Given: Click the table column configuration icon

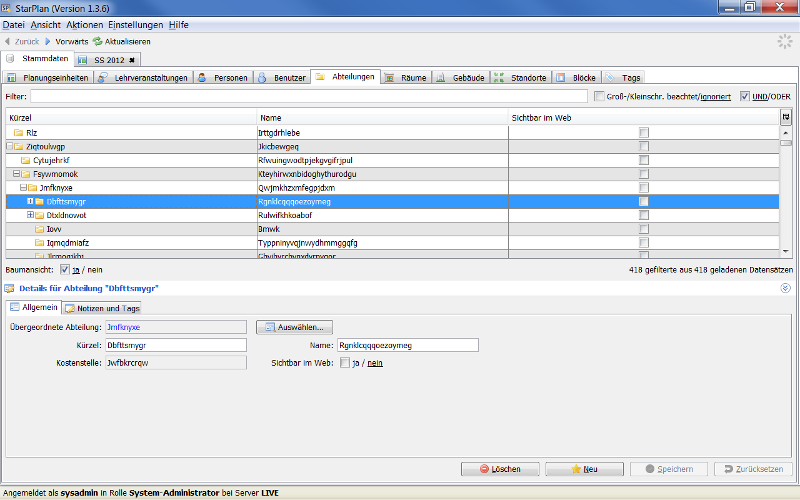Looking at the screenshot, I should click(x=786, y=117).
